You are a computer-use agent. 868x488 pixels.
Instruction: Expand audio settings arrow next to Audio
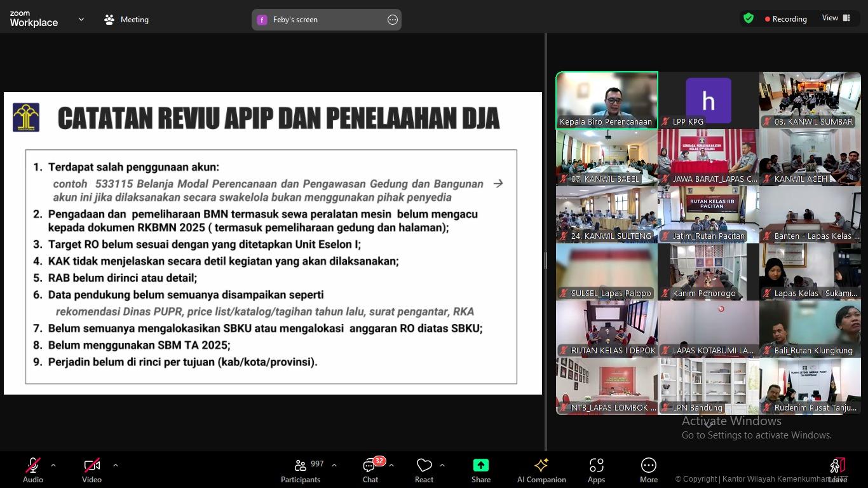(x=53, y=465)
